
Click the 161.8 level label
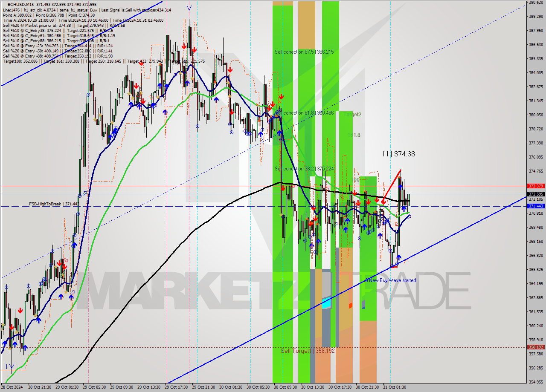point(354,135)
